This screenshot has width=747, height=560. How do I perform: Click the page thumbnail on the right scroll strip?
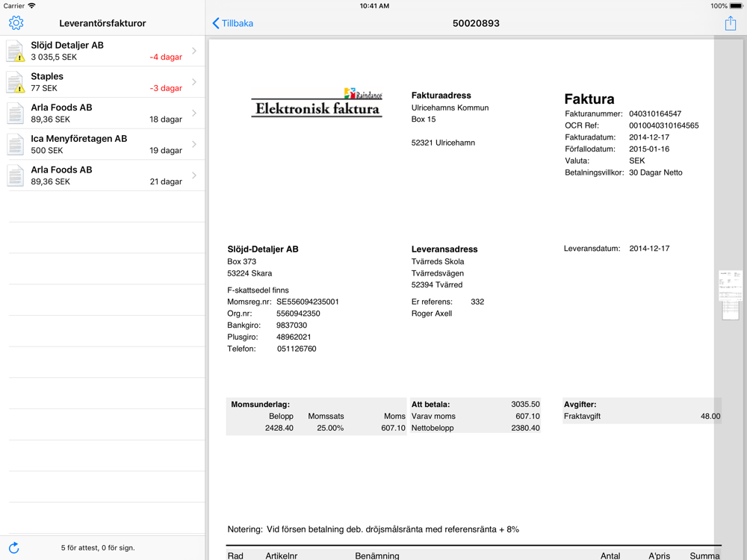(730, 295)
